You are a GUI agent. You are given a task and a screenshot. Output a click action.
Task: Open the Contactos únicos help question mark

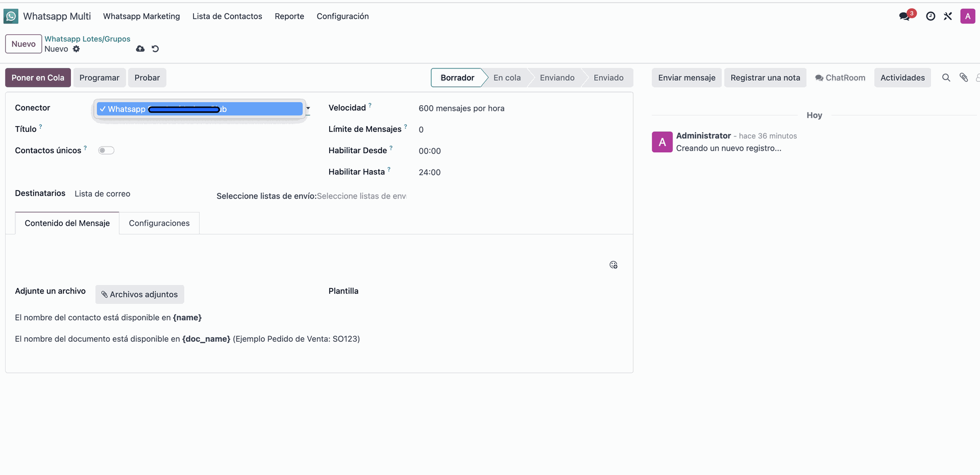click(x=85, y=148)
